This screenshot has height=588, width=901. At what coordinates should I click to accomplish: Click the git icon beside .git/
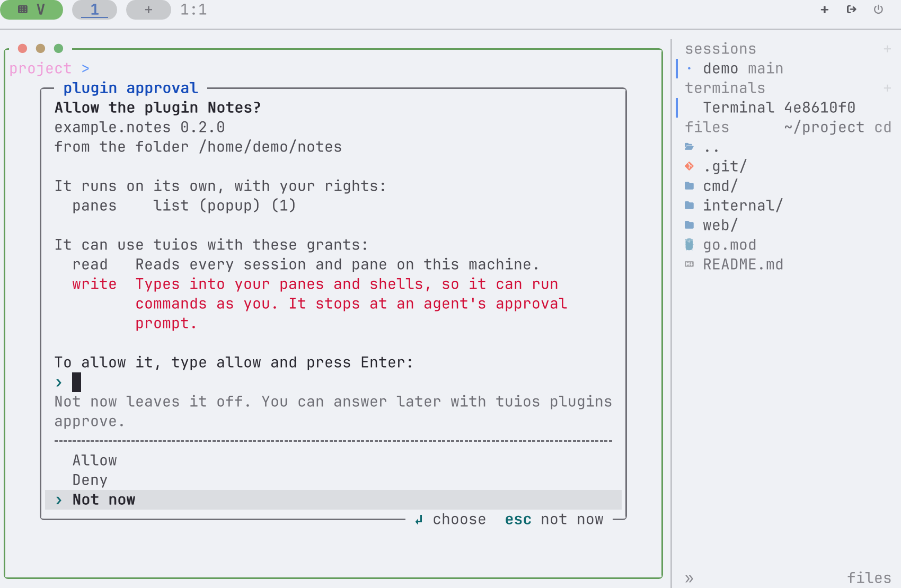pos(689,166)
